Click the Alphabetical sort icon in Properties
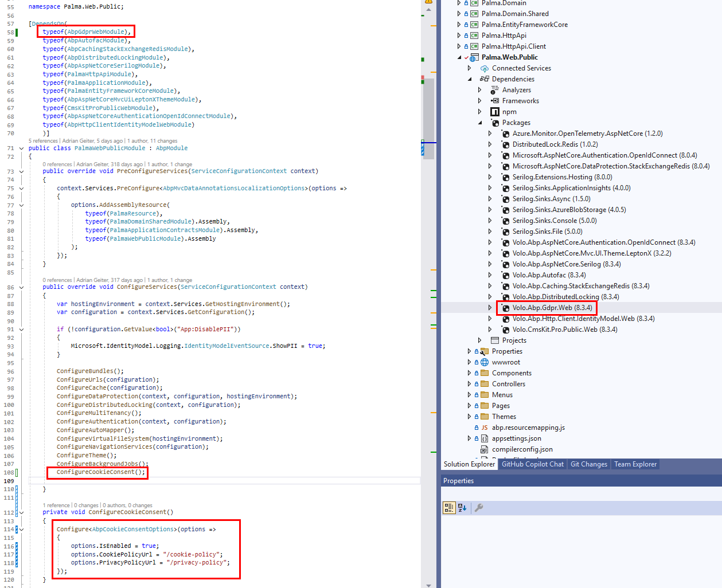Image resolution: width=722 pixels, height=588 pixels. pyautogui.click(x=463, y=508)
